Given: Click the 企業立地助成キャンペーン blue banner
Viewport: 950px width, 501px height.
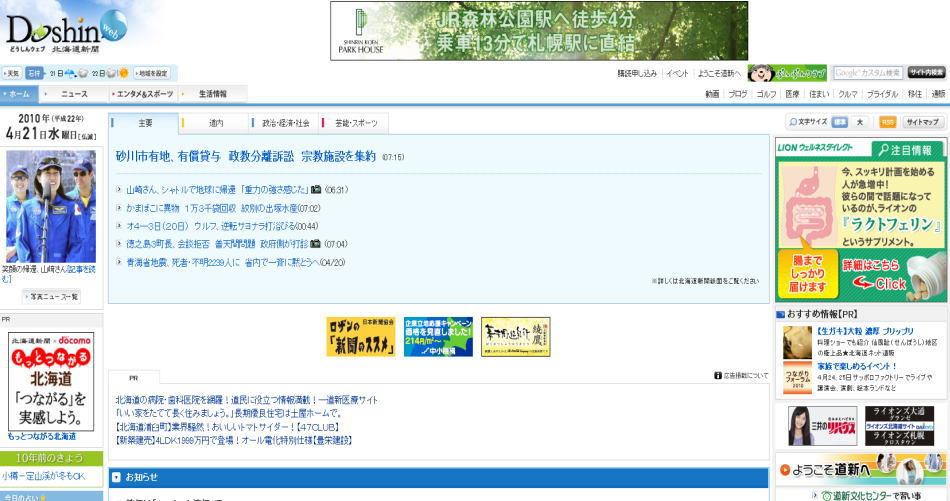Looking at the screenshot, I should [x=438, y=337].
